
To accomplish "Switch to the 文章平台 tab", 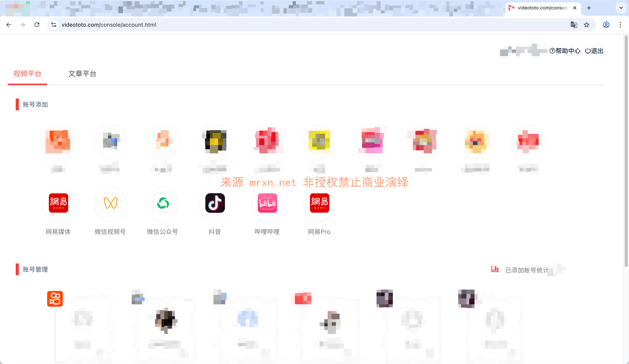I will tap(82, 74).
